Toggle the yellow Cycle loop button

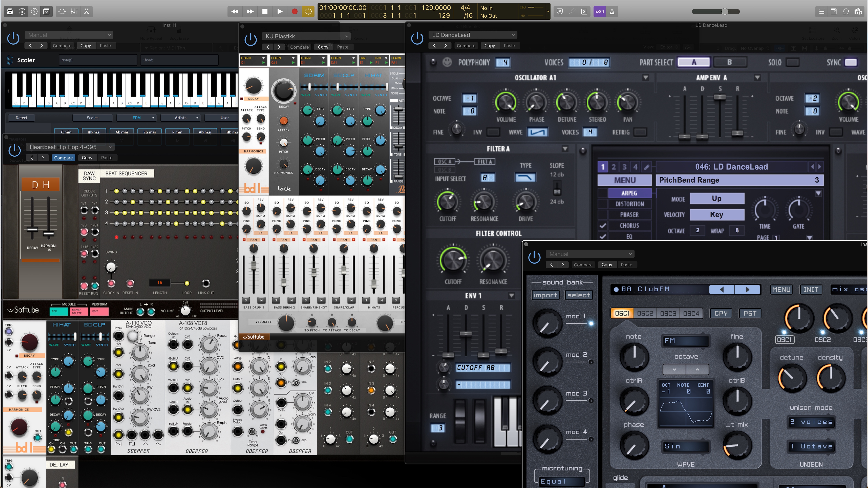[308, 11]
